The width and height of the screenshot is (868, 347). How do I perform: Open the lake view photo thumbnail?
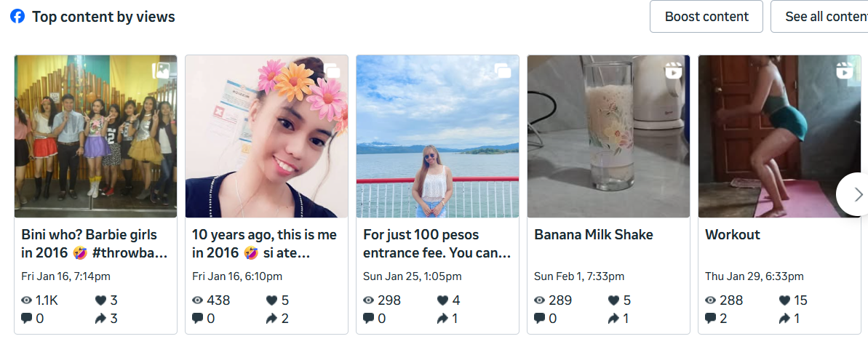[x=437, y=137]
